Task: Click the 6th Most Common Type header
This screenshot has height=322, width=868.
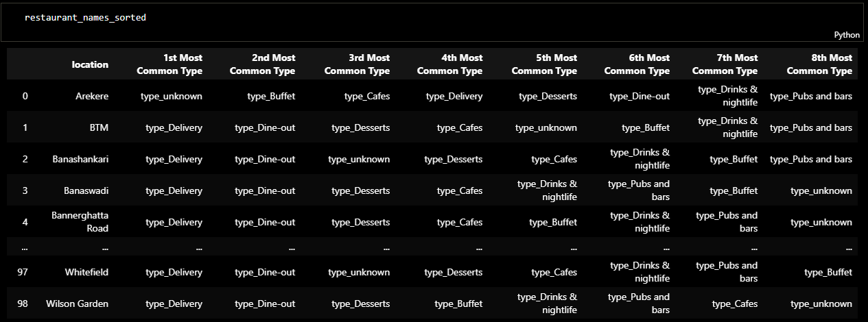Action: [637, 64]
